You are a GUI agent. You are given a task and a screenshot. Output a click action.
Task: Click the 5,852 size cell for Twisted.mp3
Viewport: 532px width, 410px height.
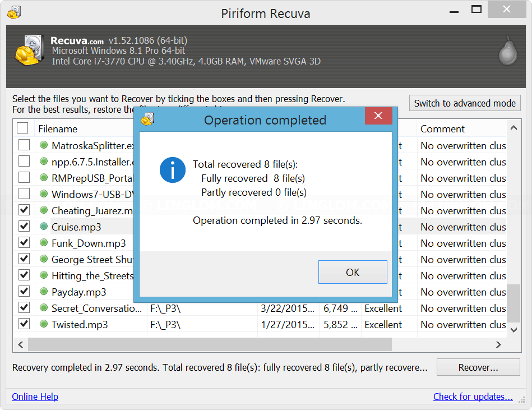coord(340,325)
